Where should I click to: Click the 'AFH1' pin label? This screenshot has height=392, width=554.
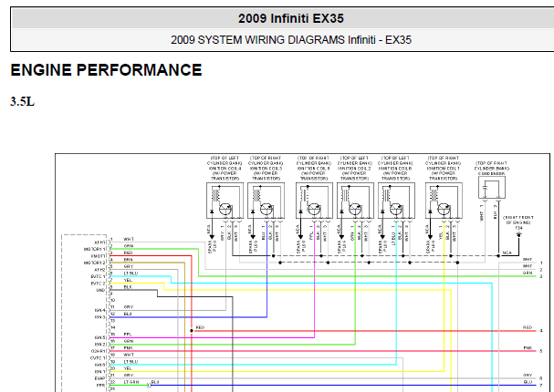coord(99,242)
